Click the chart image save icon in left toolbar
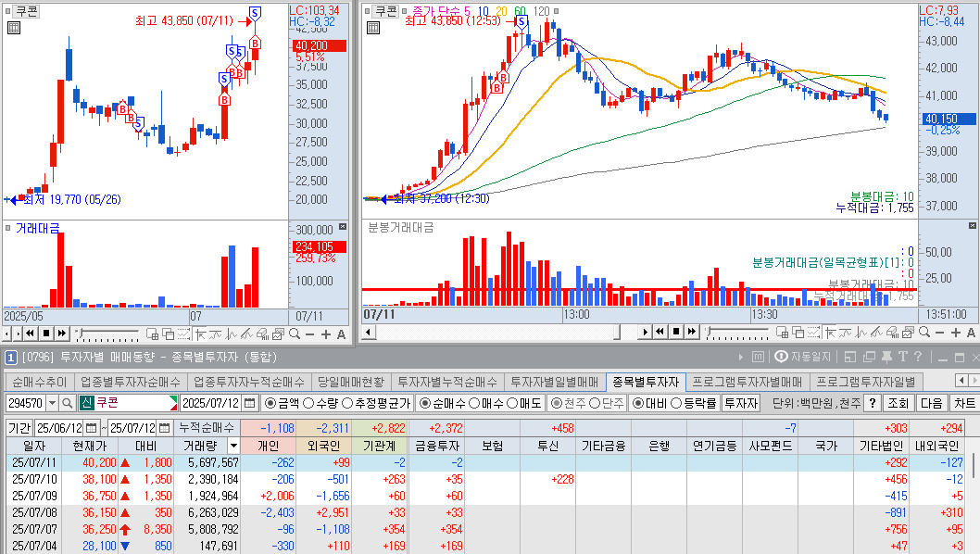 [x=278, y=334]
